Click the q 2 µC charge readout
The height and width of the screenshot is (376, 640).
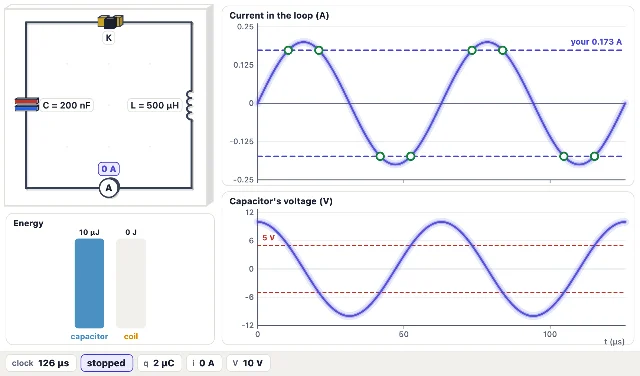[159, 363]
